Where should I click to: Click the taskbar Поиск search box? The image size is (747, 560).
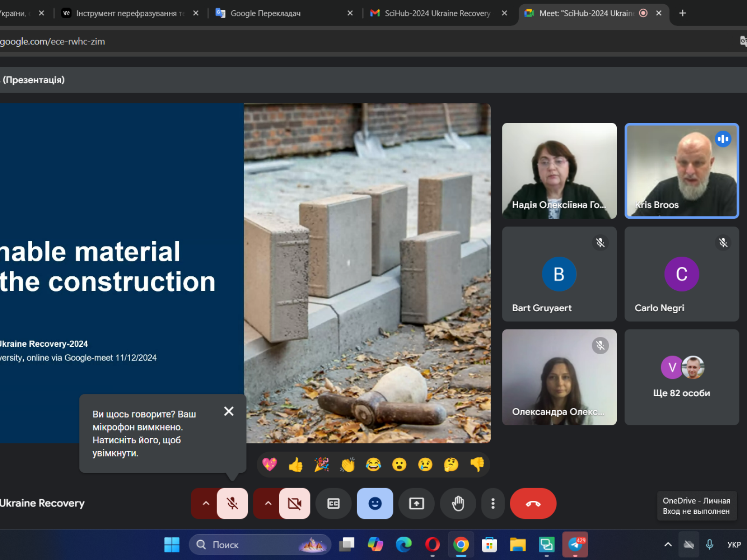tap(260, 545)
